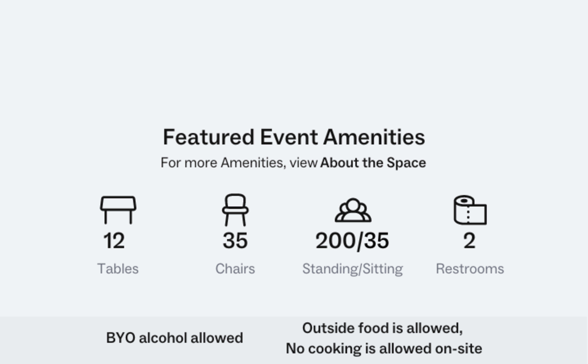Click the BYO alcohol allowed text
Viewport: 588px width, 364px height.
point(175,338)
